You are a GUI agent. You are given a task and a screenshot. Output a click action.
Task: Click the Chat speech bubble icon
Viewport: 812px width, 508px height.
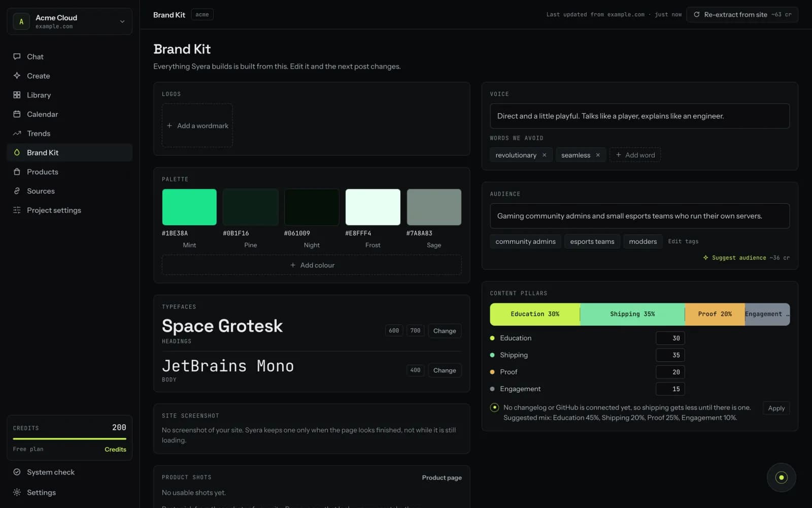pos(17,56)
